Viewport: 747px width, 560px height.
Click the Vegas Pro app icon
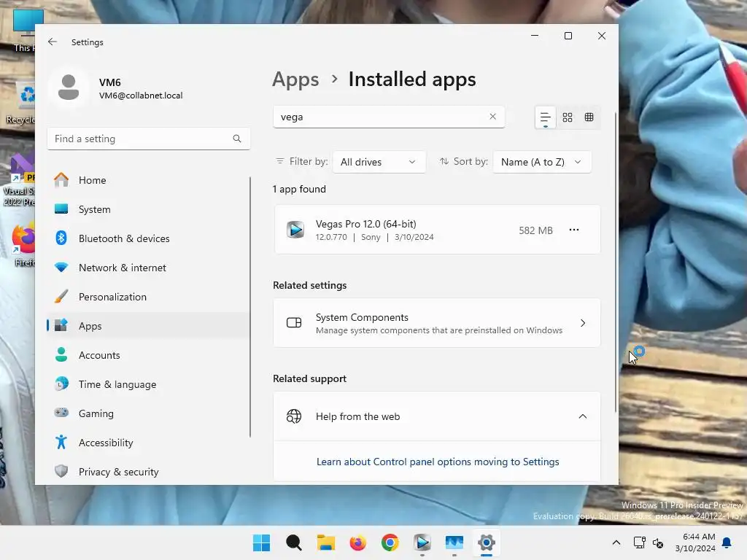(295, 230)
